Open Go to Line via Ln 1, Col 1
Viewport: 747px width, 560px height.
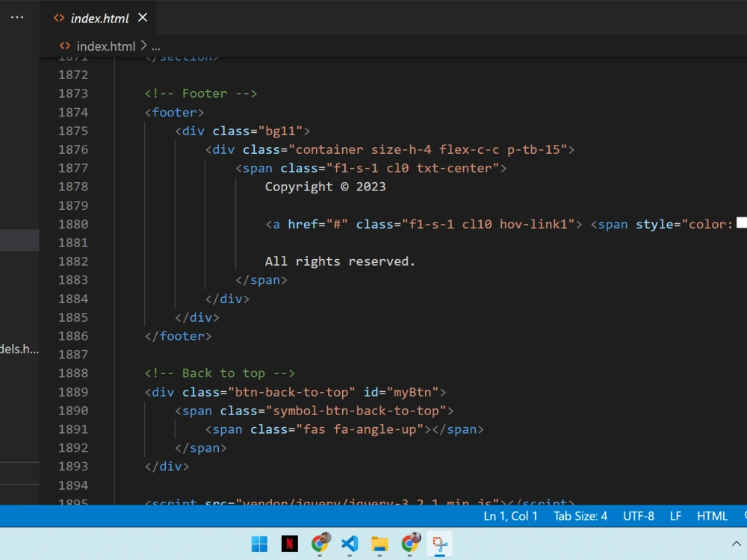(x=510, y=516)
